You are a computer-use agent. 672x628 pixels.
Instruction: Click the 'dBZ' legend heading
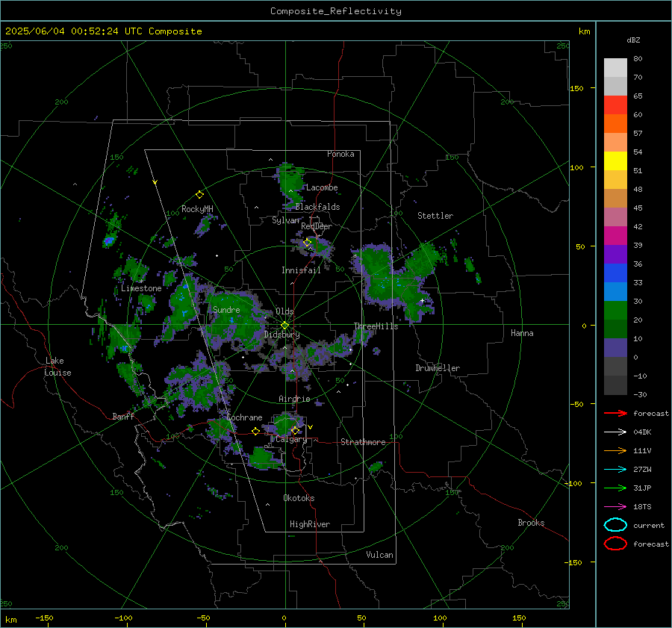(633, 40)
